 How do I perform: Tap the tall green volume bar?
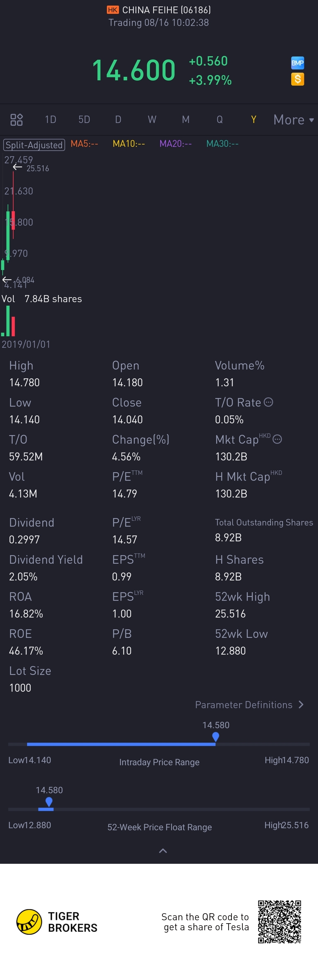[8, 321]
